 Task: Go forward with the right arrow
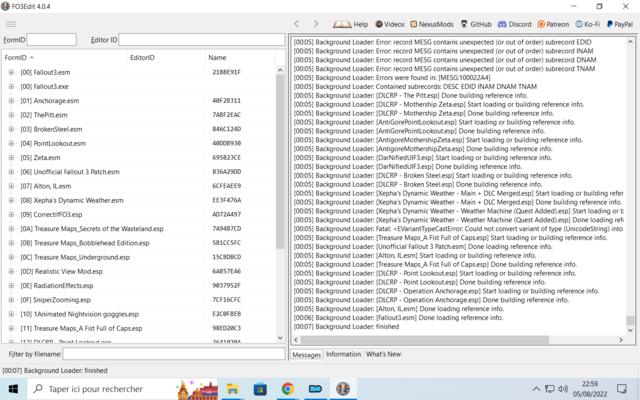point(316,24)
